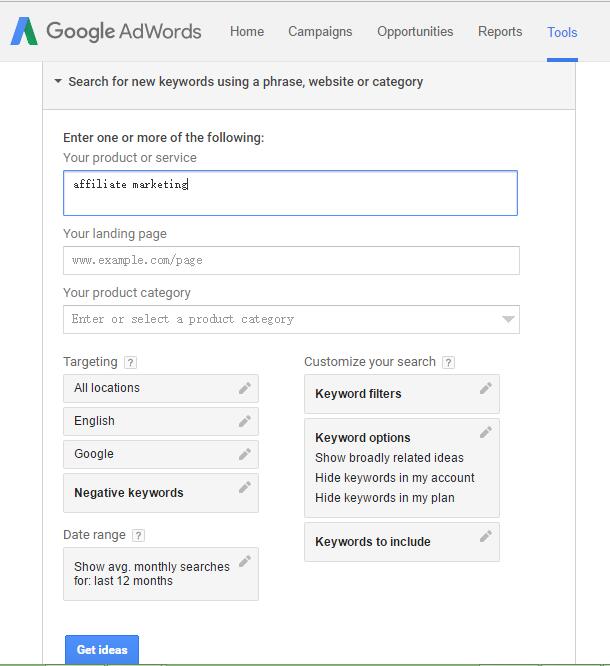Focus the product or service text box

[x=290, y=193]
